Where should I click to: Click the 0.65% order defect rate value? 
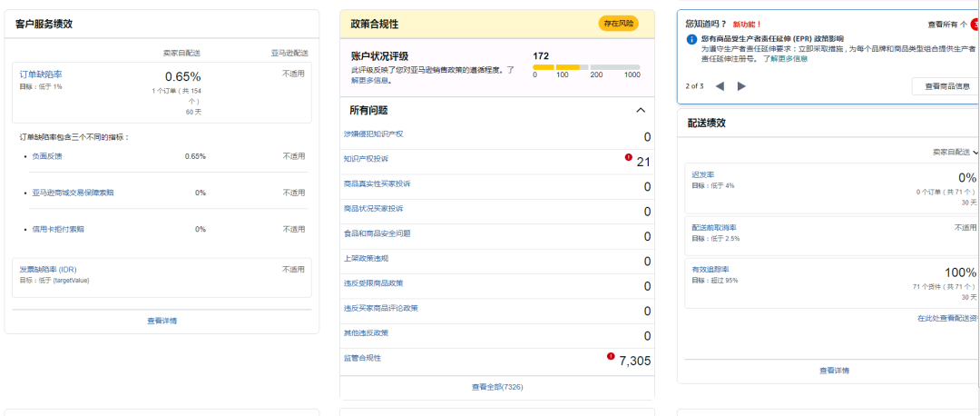183,77
